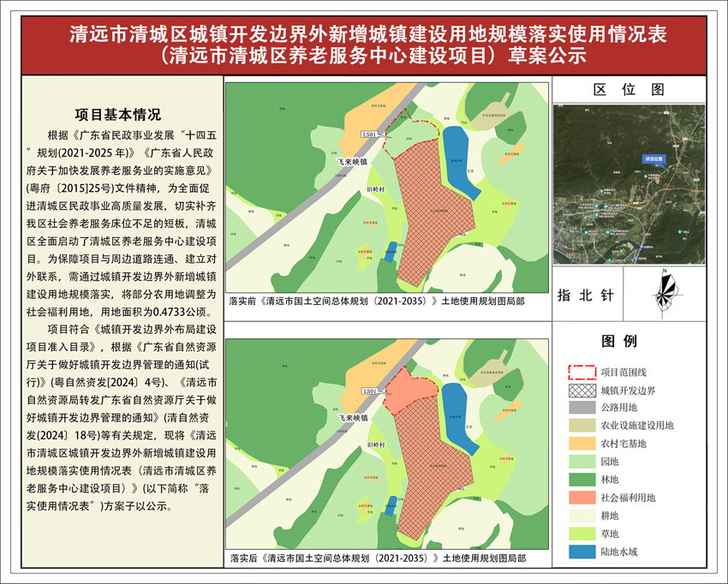Pick the khaki 农业设施建设用地 legend swatch
The image size is (728, 584).
click(x=582, y=426)
